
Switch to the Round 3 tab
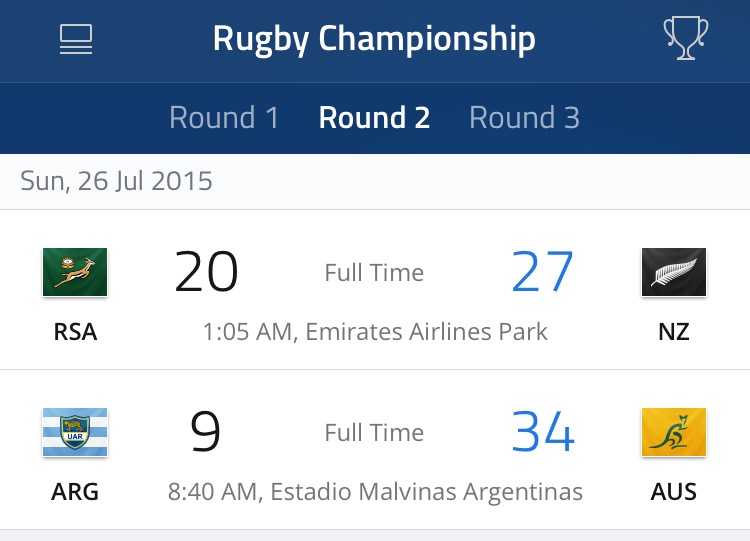(x=525, y=118)
